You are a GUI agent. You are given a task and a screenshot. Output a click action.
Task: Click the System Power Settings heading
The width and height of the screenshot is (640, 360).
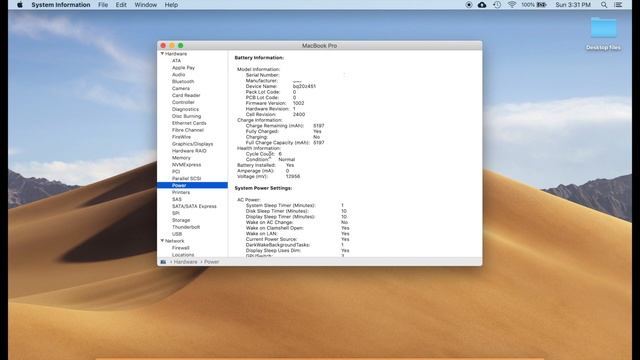[263, 188]
